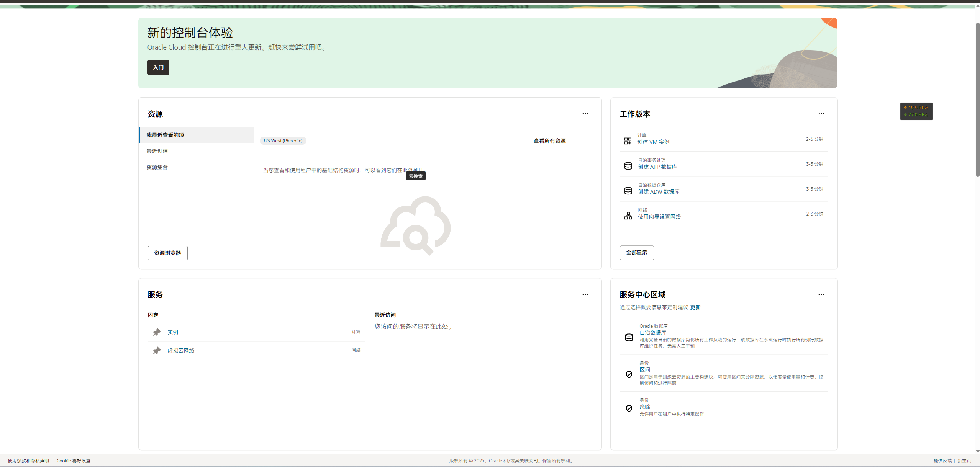The image size is (980, 467).
Task: Click the page's vertical scrollbar thumb
Action: tap(978, 100)
